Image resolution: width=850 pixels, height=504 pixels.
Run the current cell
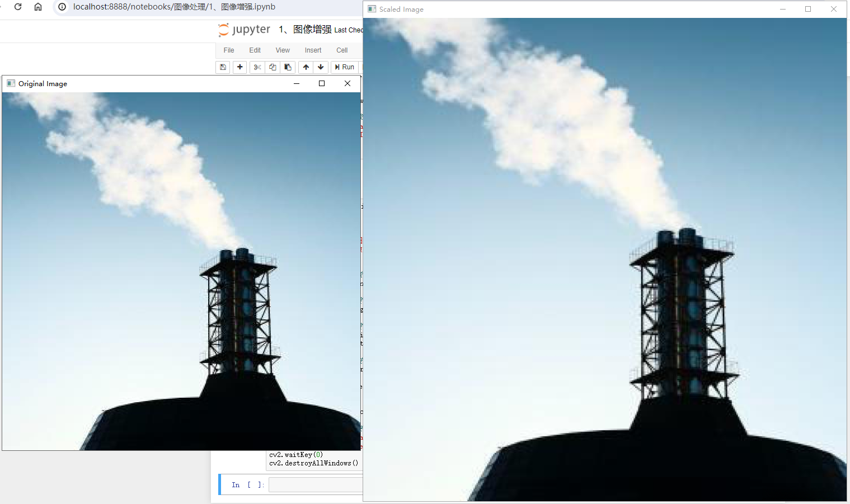pyautogui.click(x=344, y=67)
